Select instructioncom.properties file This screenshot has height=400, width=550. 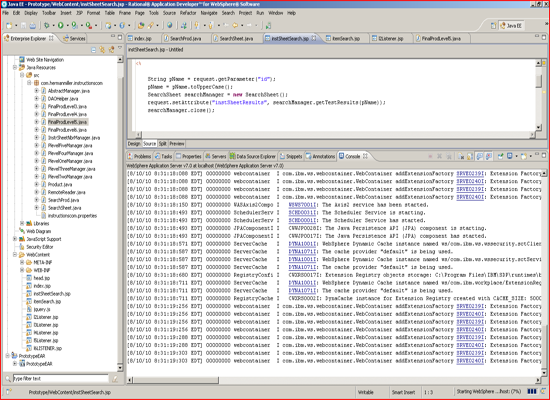[x=72, y=216]
